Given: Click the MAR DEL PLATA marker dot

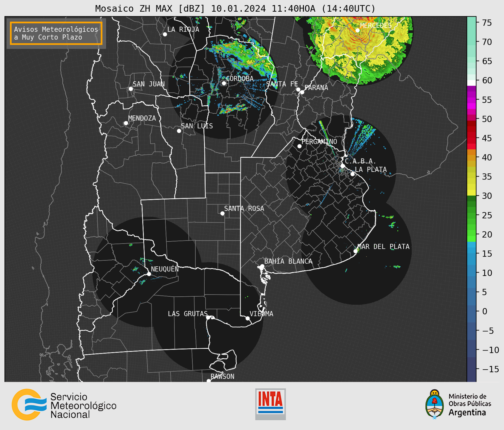Looking at the screenshot, I should [355, 251].
